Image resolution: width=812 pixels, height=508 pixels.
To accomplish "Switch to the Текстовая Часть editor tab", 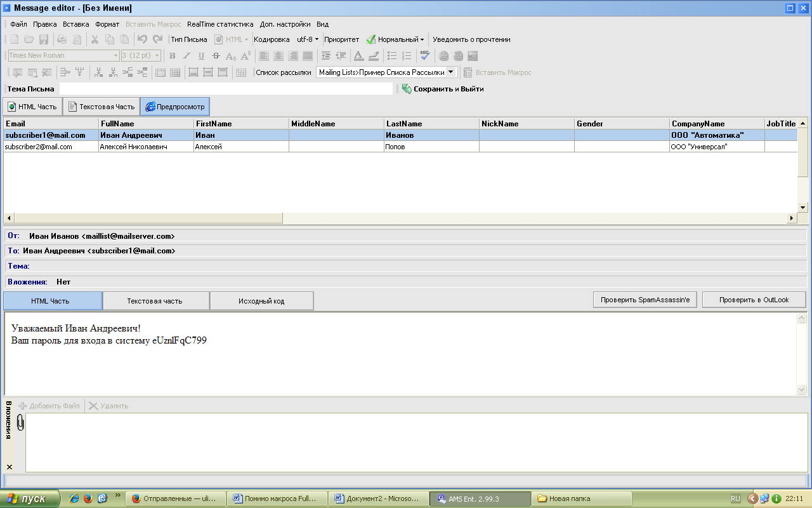I will tap(101, 107).
